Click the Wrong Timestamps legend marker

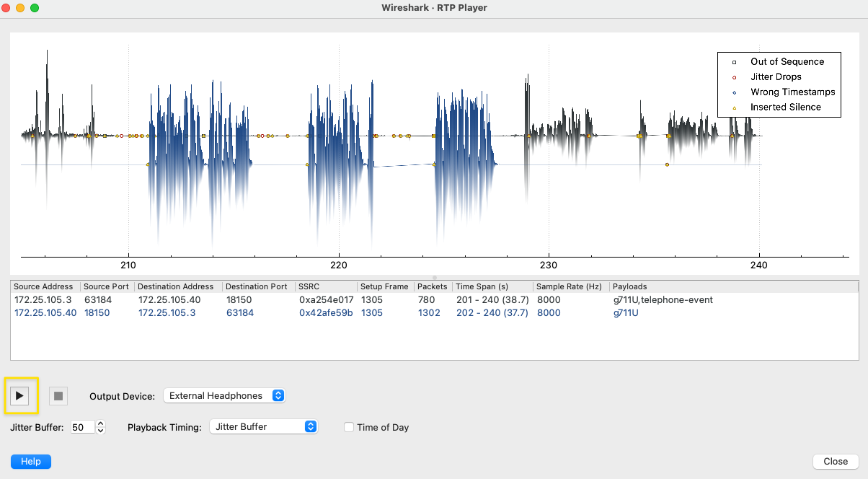pos(734,92)
